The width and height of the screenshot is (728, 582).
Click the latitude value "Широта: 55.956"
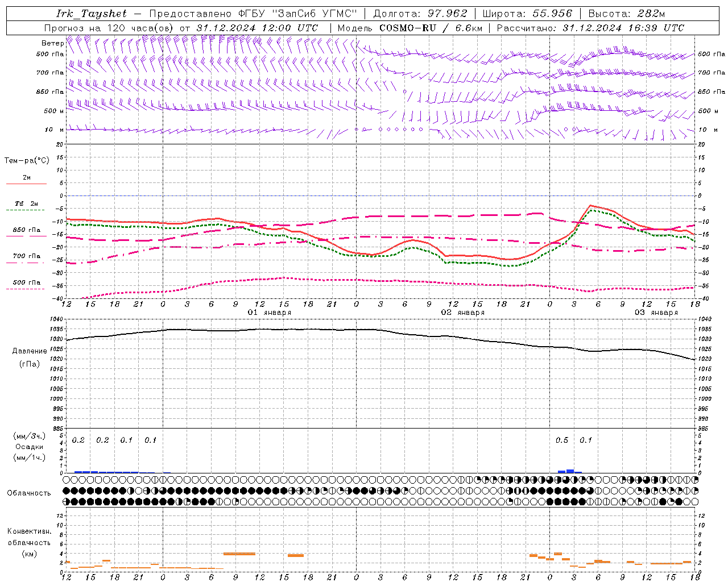click(x=527, y=14)
